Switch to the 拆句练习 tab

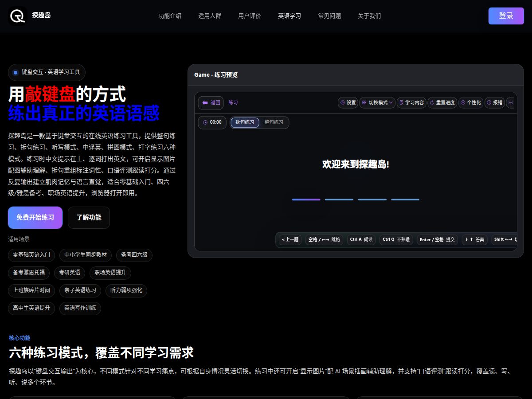245,122
